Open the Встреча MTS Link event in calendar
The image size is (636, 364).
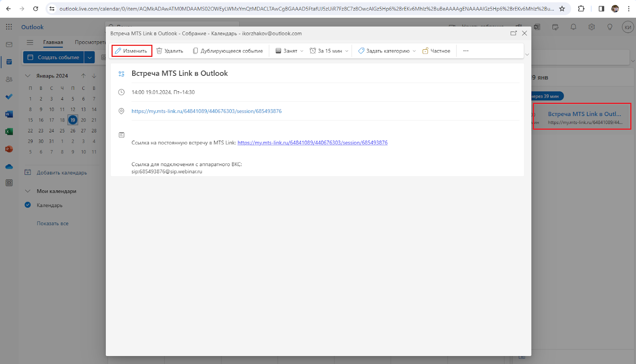pos(582,116)
